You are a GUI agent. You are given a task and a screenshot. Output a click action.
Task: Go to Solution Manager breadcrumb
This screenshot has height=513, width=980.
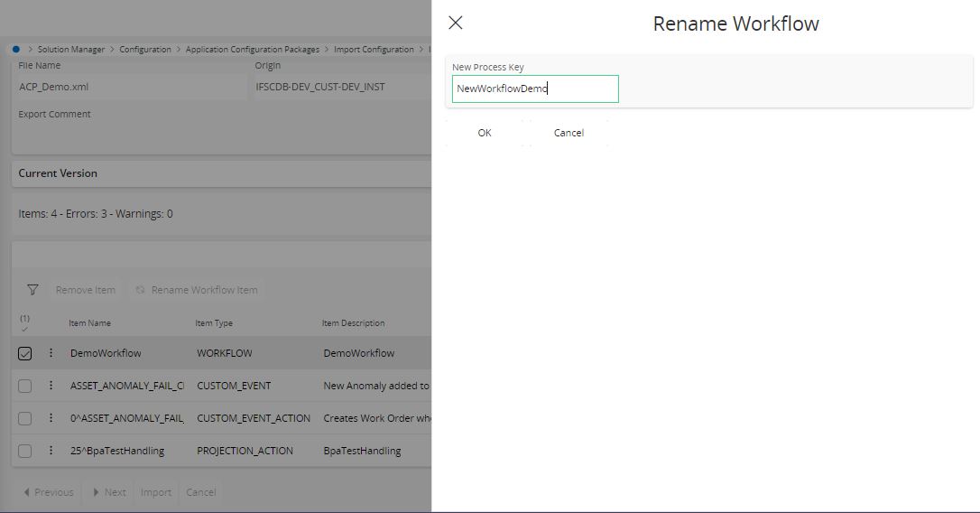tap(71, 50)
